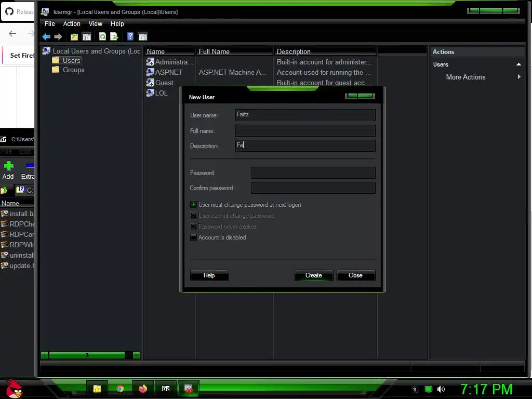This screenshot has width=532, height=399.
Task: Open the Help menu
Action: tap(117, 24)
